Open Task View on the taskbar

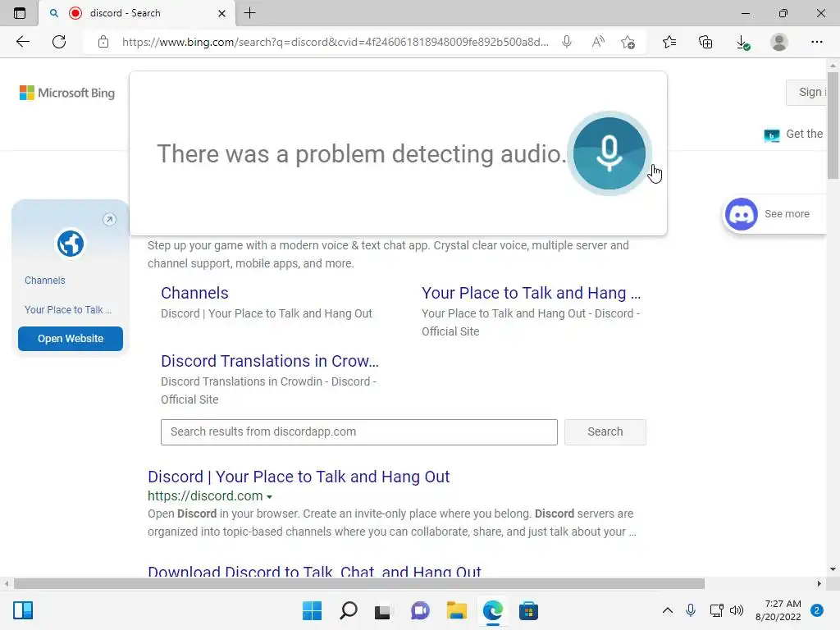[x=383, y=611]
